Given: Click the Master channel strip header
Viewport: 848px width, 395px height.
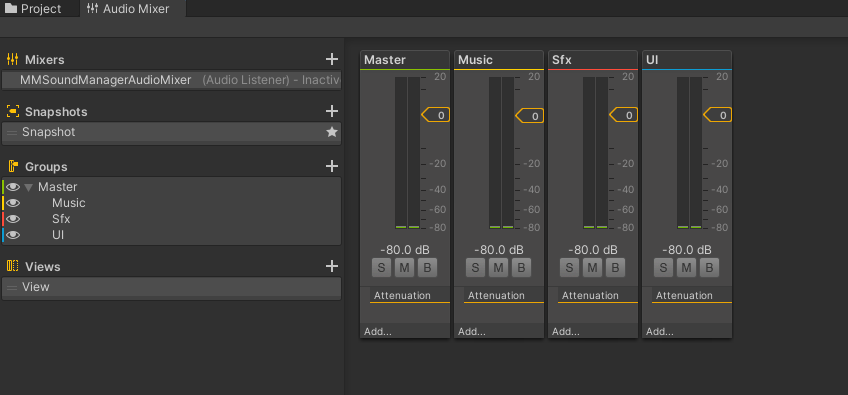Looking at the screenshot, I should pyautogui.click(x=405, y=60).
